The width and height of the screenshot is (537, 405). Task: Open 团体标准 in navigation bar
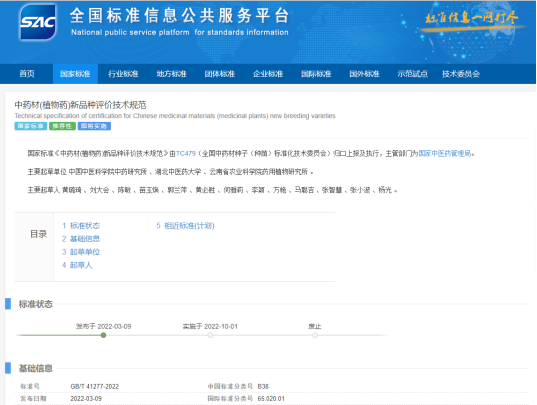(220, 74)
